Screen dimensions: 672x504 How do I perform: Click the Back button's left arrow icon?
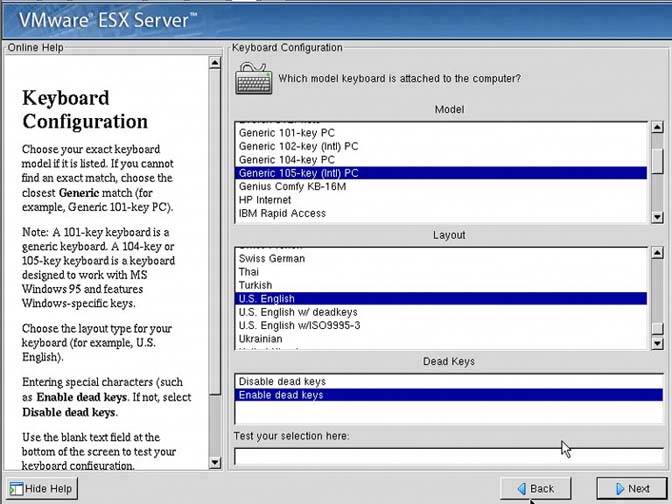[522, 489]
